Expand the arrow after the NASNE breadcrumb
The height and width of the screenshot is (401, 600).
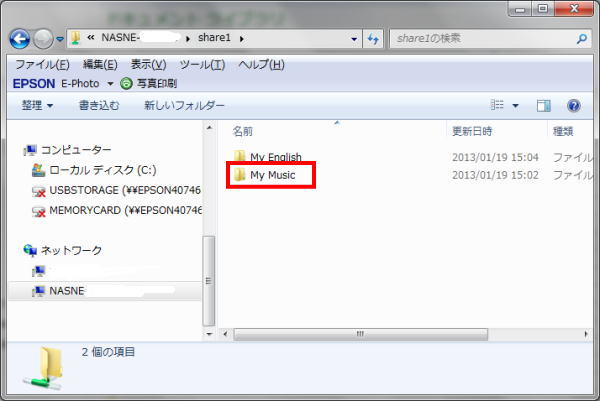click(188, 39)
